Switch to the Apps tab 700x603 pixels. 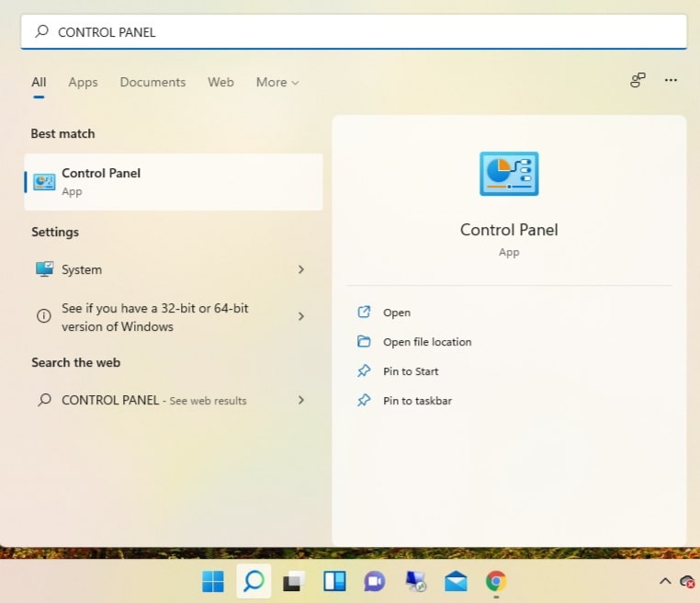83,82
